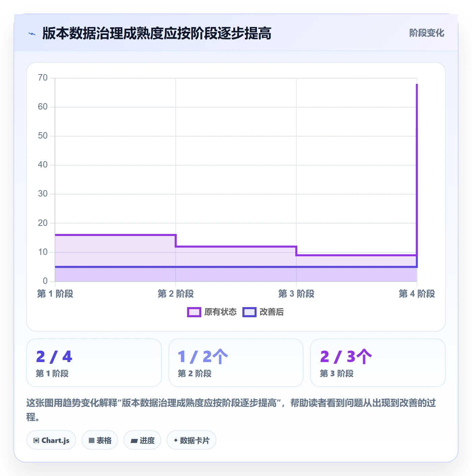
Task: Click the 40 y-axis tick label
Action: pyautogui.click(x=43, y=165)
